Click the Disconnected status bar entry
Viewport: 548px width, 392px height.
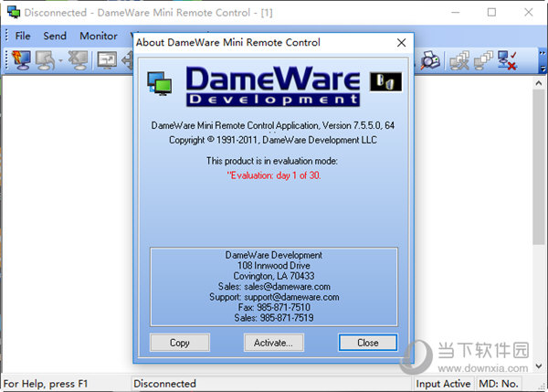(x=164, y=384)
